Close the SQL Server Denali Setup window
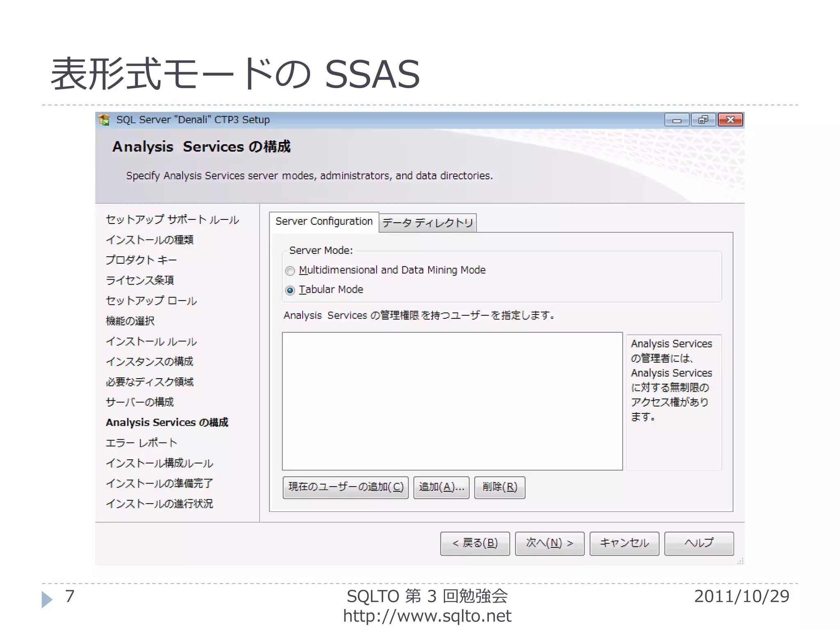The width and height of the screenshot is (840, 630). point(730,120)
